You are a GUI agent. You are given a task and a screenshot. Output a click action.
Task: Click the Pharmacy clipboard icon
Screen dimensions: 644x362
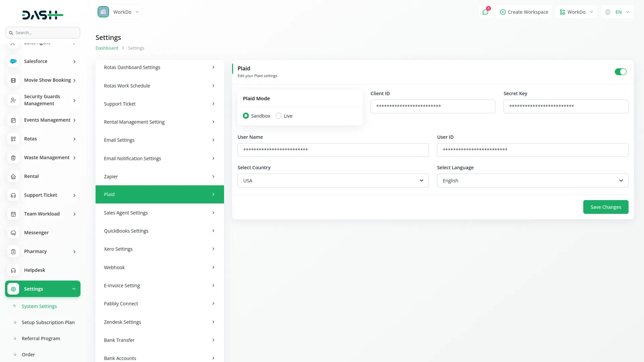click(x=13, y=251)
